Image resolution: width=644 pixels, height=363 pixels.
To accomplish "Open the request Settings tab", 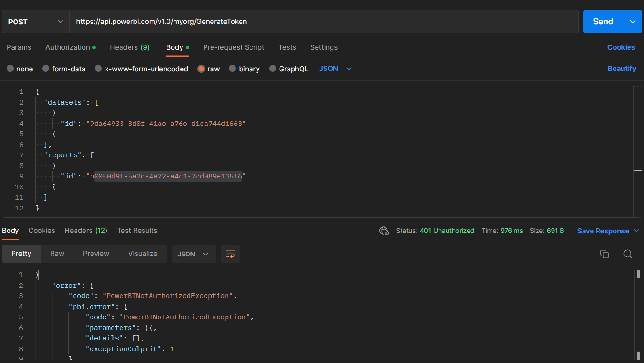I will point(324,47).
